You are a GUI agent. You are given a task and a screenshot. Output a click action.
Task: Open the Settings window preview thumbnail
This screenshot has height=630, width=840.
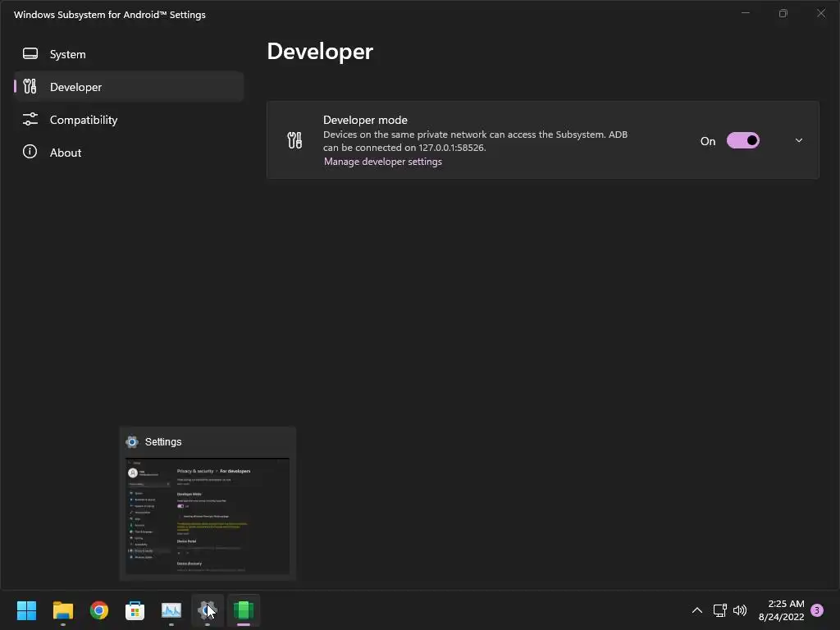(x=208, y=516)
